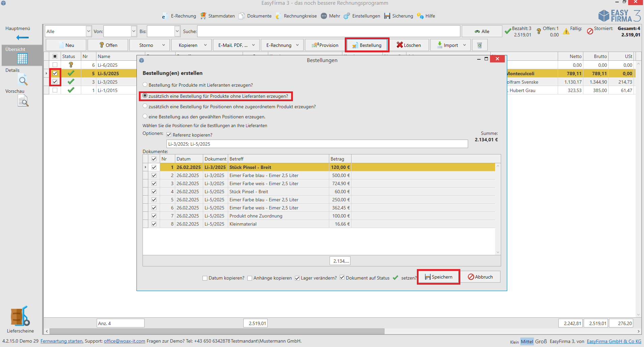Viewport: 644px width, 347px height.
Task: Select radio Bestellung aus gewählten Positionen
Action: tap(145, 116)
